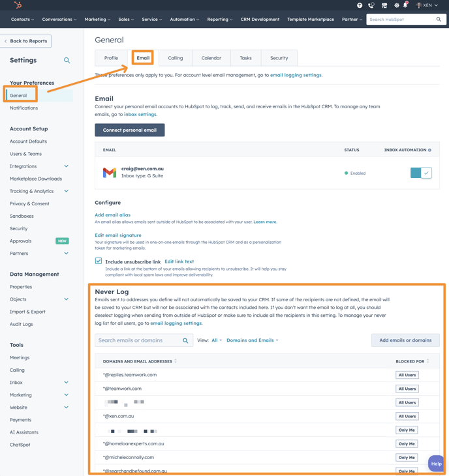
Task: Toggle Inbox Automation switch for craig@xen.com.au
Action: click(421, 173)
